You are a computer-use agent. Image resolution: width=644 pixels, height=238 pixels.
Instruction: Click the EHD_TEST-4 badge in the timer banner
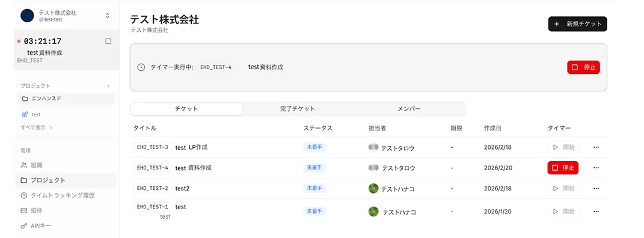click(216, 67)
